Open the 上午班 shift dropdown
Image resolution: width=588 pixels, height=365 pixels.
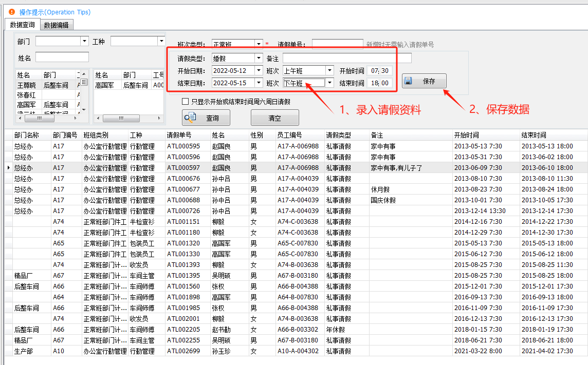[329, 70]
